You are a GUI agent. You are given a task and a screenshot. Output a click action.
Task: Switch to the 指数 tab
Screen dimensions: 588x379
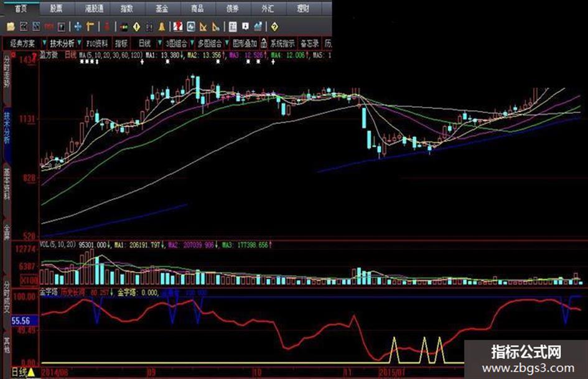click(127, 8)
